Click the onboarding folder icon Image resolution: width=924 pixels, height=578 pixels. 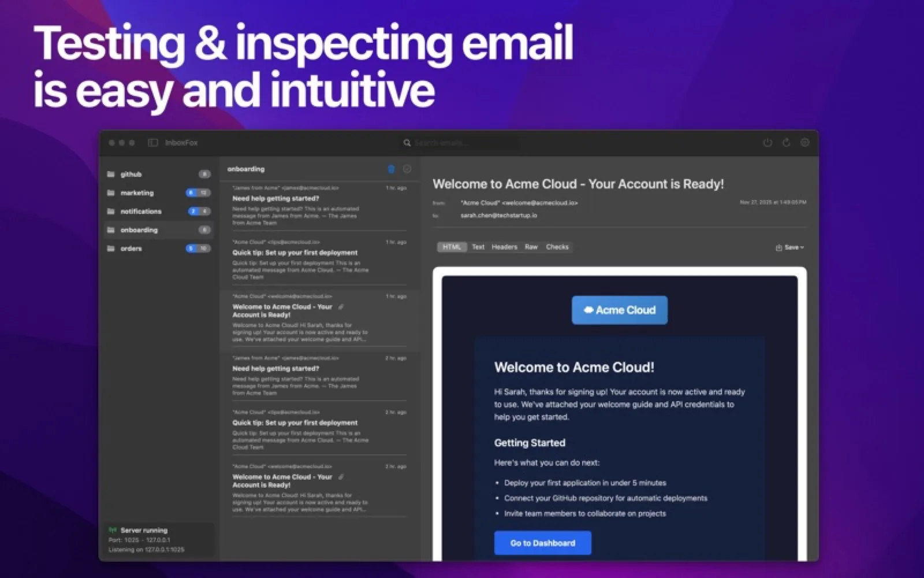[x=111, y=229]
